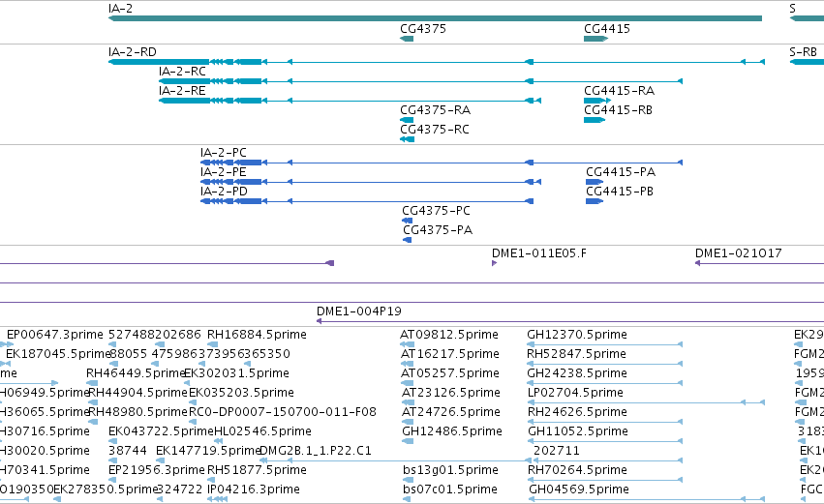
Task: Open the IA-2-RD transcript label
Action: tap(133, 52)
